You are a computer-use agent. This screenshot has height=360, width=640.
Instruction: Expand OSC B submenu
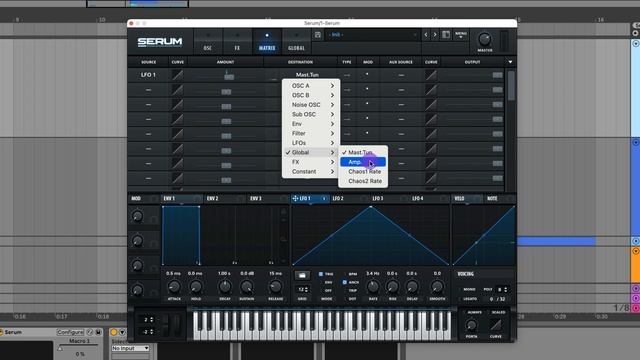pyautogui.click(x=311, y=95)
